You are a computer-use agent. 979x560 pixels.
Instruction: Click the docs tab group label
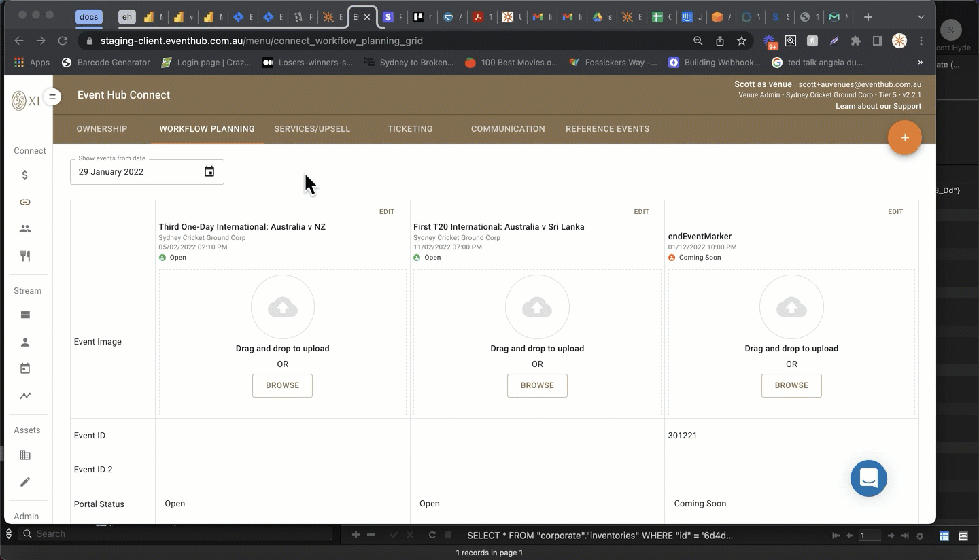coord(88,17)
